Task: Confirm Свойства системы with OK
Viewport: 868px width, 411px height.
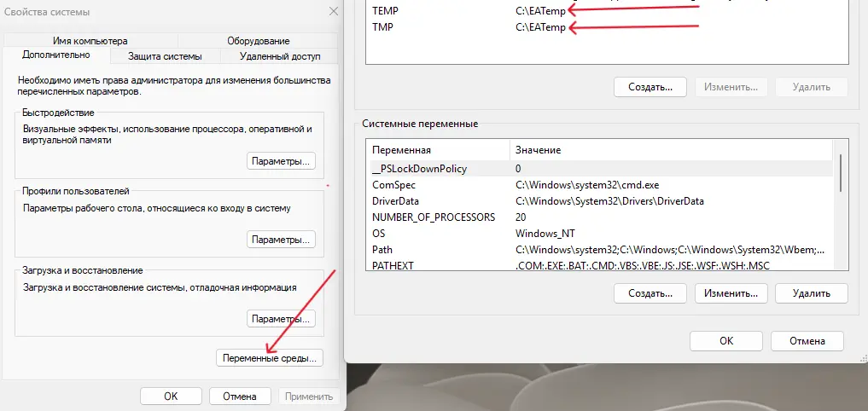Action: point(171,396)
